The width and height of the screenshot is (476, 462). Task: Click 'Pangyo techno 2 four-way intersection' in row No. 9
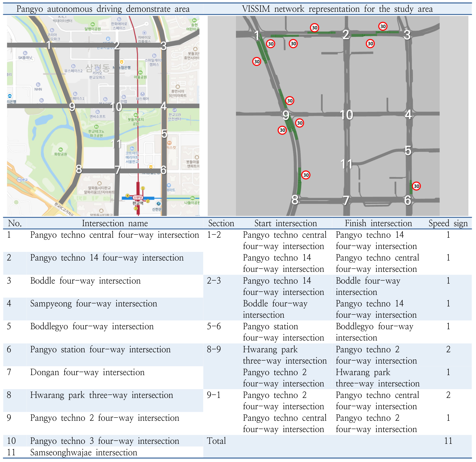(105, 418)
